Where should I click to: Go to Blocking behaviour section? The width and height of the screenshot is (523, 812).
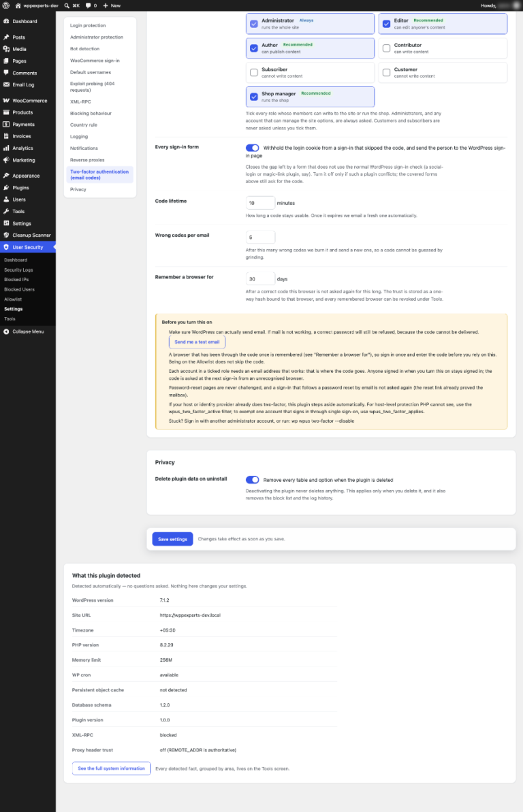coord(91,114)
